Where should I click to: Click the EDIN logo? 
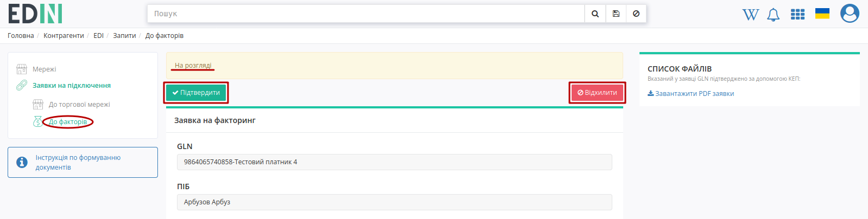35,14
